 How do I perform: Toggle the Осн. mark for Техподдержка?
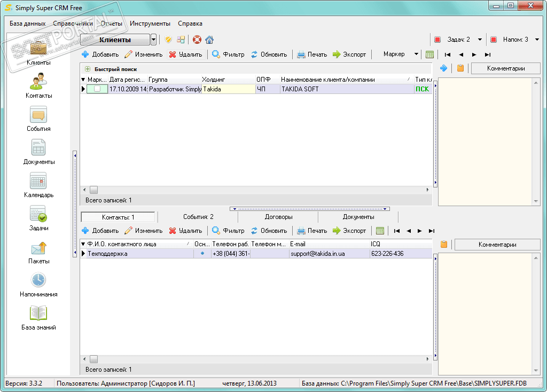pos(202,253)
